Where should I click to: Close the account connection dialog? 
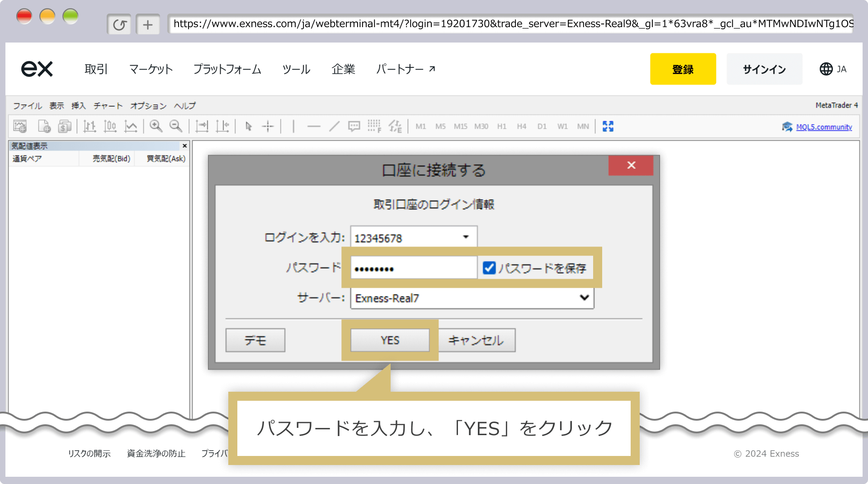[x=631, y=166]
